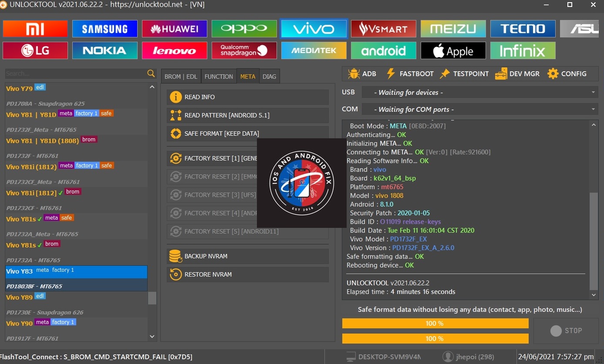
Task: Open the Vsmart brand tile
Action: click(x=384, y=29)
